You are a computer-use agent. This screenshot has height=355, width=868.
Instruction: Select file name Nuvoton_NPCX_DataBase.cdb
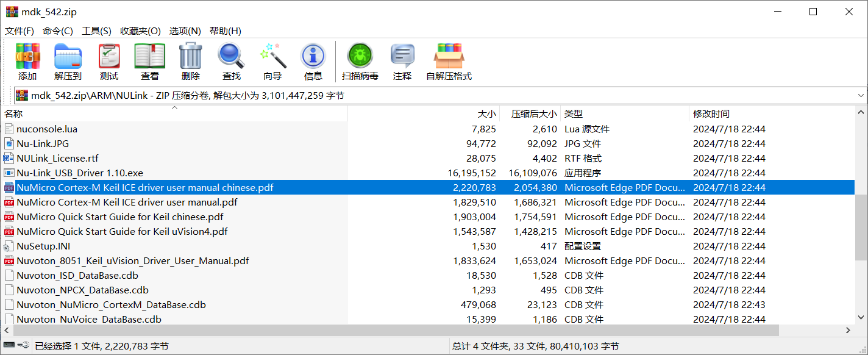pos(82,290)
